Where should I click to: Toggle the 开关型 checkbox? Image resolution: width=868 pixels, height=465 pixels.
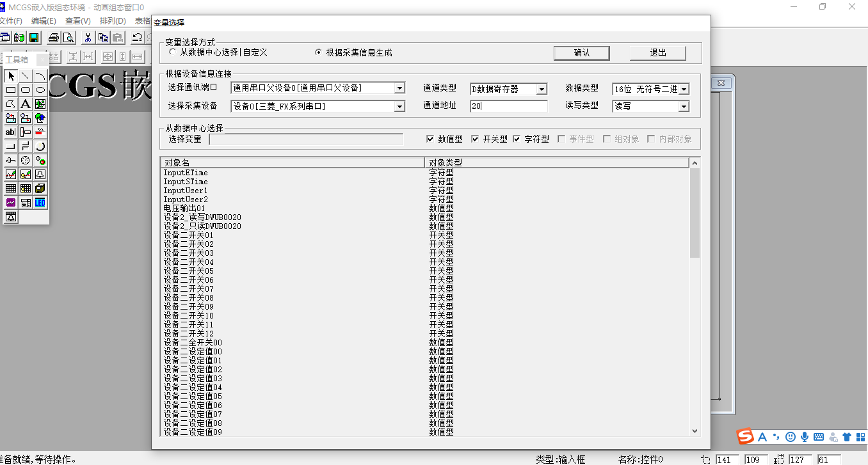(475, 139)
